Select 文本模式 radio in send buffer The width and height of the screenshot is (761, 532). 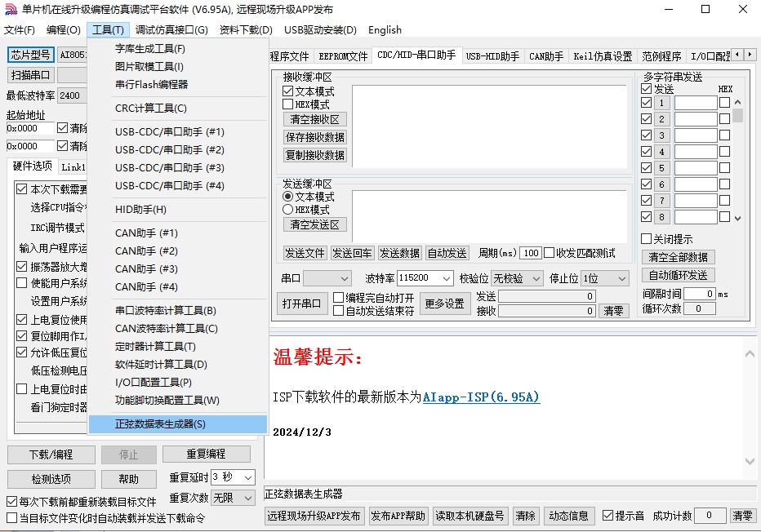click(x=287, y=197)
